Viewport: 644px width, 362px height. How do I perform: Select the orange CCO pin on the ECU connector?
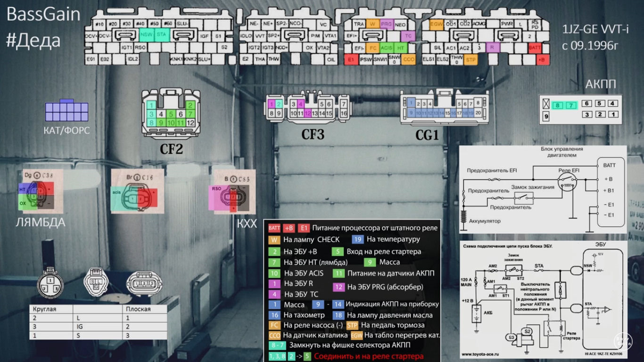point(409,59)
